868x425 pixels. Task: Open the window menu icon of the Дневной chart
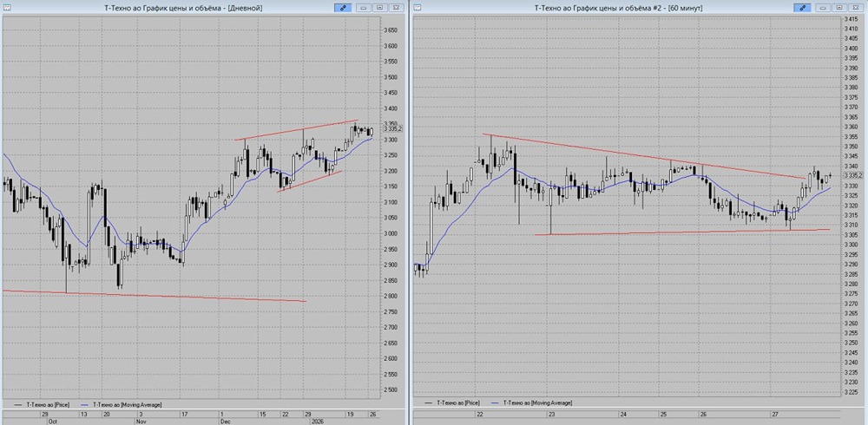pos(7,8)
